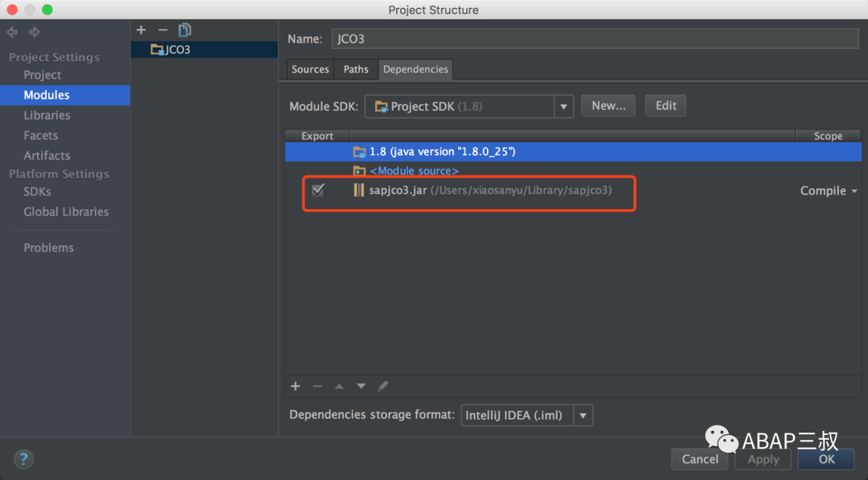Select Modules in the sidebar
Viewport: 868px width, 480px height.
click(65, 95)
